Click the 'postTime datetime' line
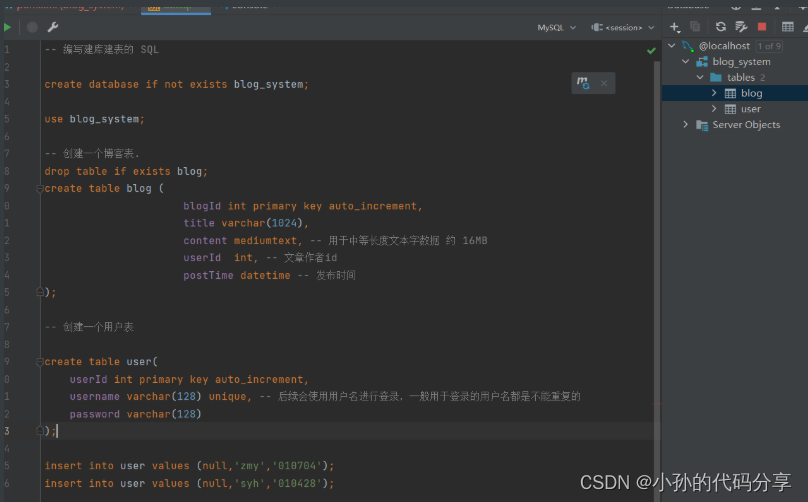The width and height of the screenshot is (808, 502). (x=269, y=275)
